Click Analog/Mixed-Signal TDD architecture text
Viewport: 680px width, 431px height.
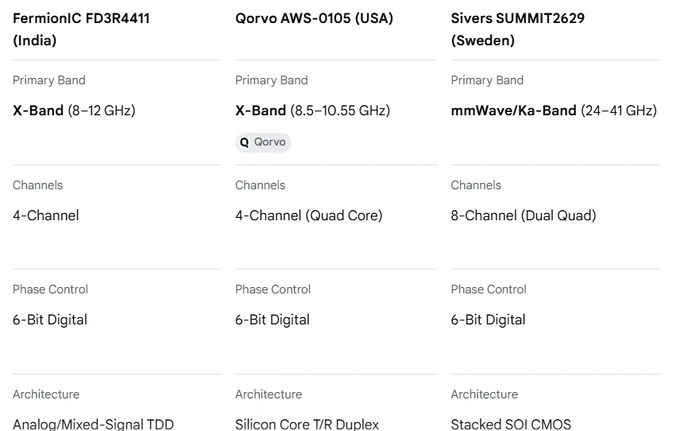[93, 424]
